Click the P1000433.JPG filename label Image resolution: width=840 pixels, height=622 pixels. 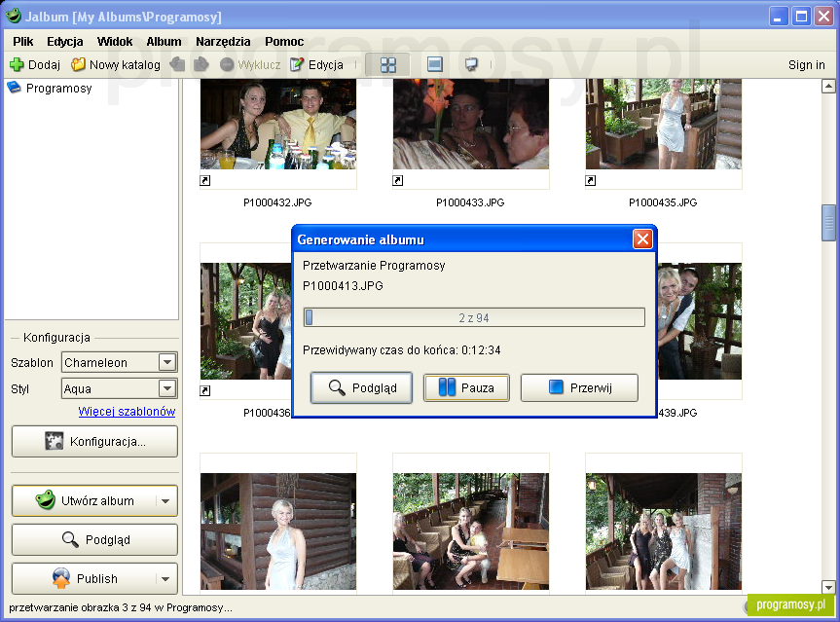(x=470, y=202)
